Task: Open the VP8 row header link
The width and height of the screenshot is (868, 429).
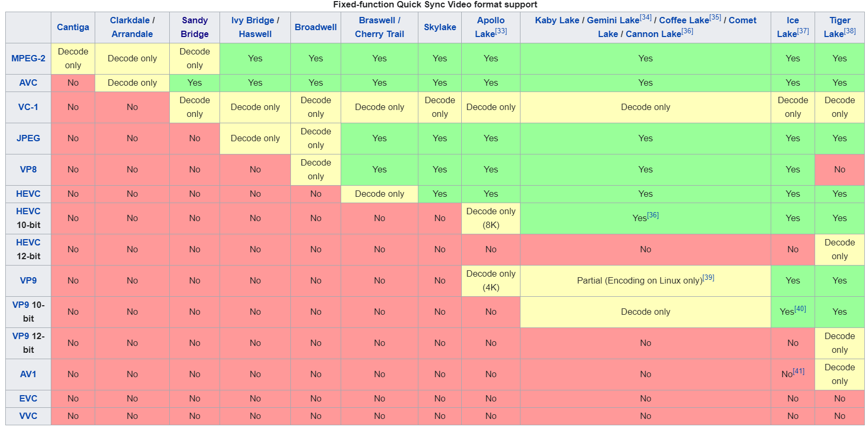Action: (x=28, y=169)
